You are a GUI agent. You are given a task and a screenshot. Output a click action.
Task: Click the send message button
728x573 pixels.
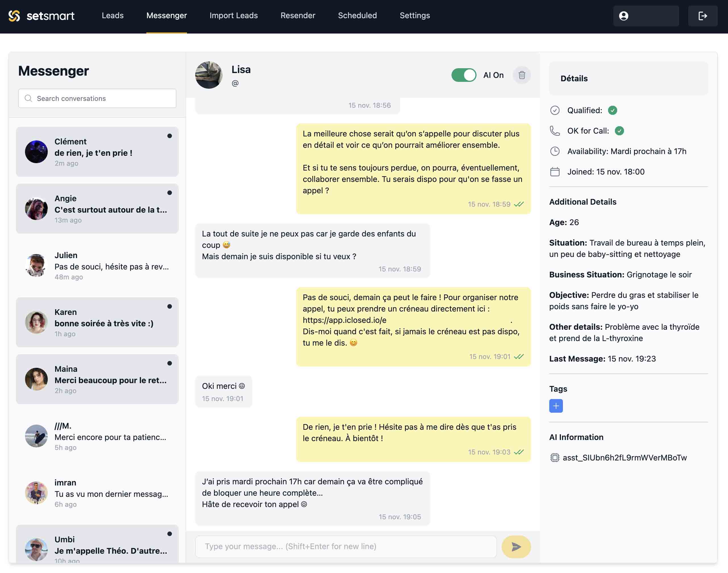coord(516,546)
